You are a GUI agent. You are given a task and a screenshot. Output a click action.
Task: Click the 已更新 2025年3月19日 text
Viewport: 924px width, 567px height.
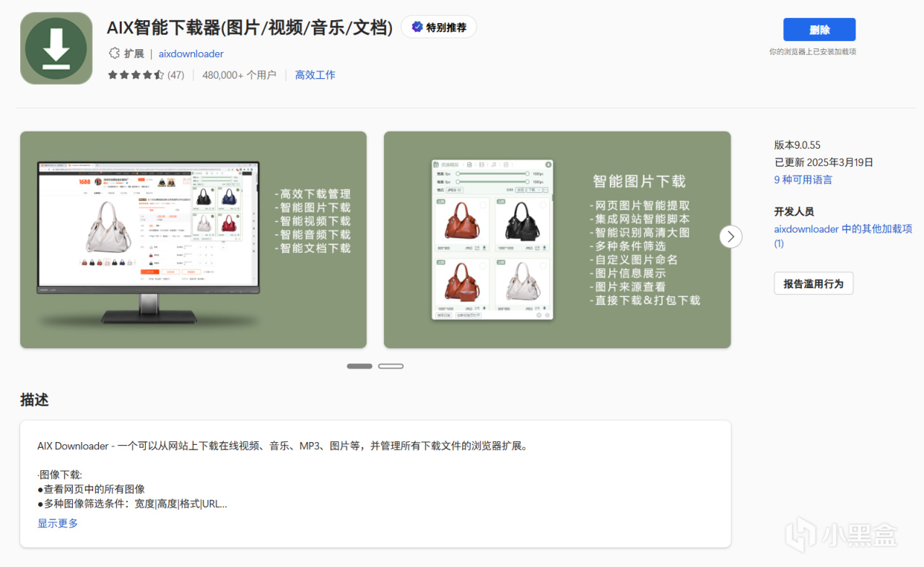pyautogui.click(x=824, y=162)
